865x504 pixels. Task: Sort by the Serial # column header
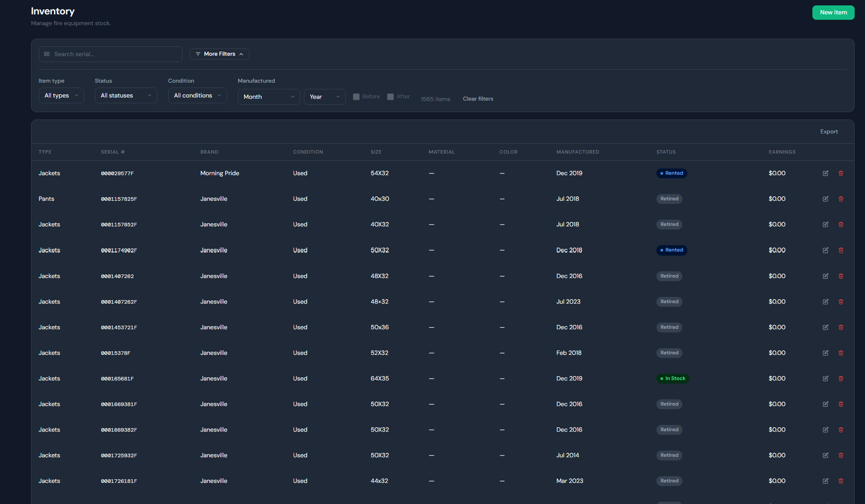pos(113,152)
